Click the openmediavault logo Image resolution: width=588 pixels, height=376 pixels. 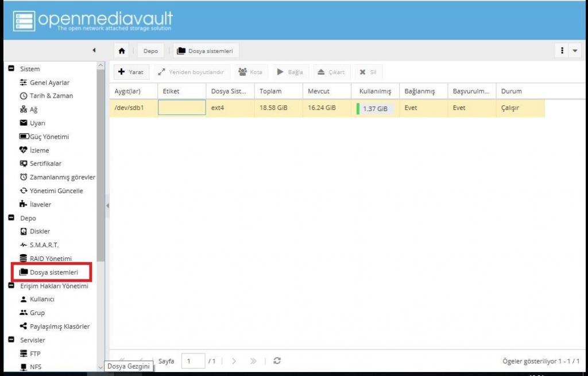click(92, 20)
